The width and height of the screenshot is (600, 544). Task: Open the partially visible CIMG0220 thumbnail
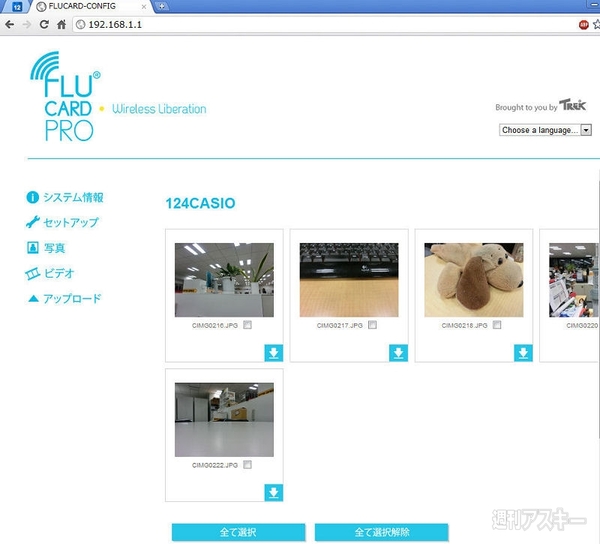click(x=574, y=280)
